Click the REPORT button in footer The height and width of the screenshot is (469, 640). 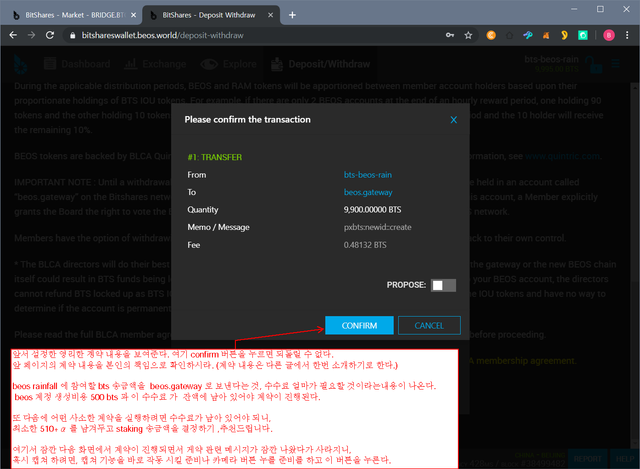coord(587,459)
